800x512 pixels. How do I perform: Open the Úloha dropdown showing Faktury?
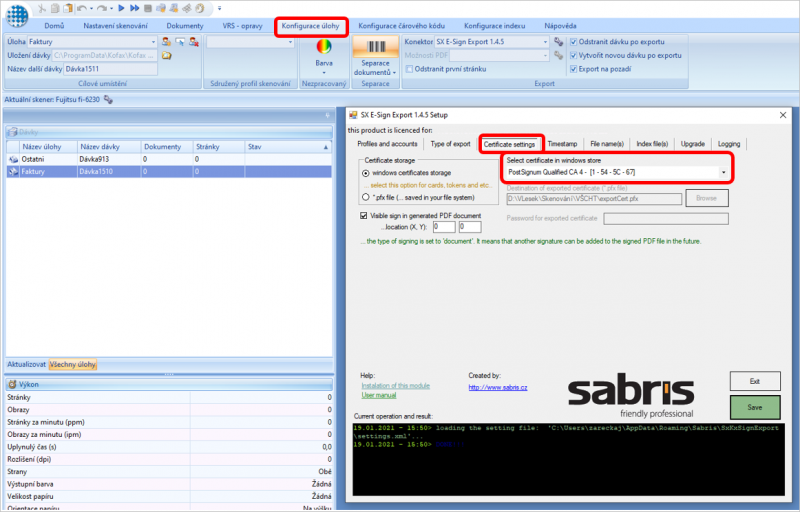pos(153,42)
